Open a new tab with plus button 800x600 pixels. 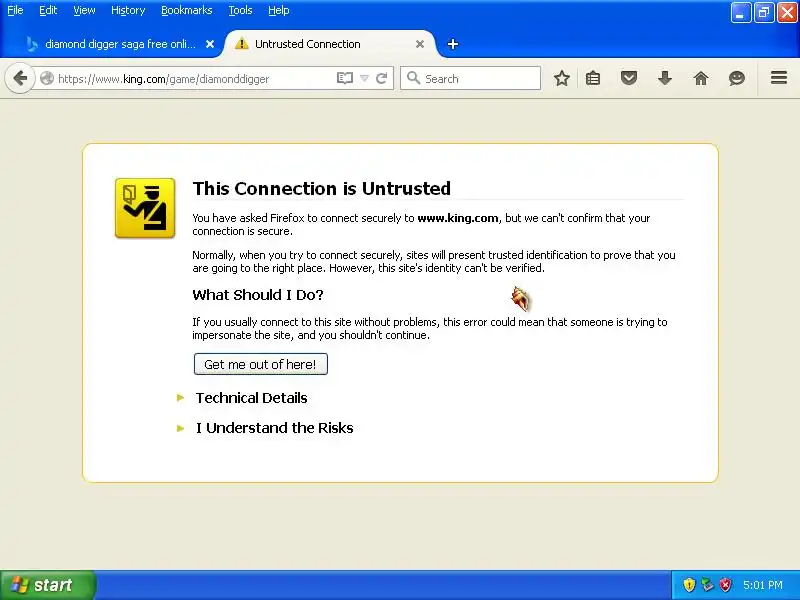[x=453, y=44]
